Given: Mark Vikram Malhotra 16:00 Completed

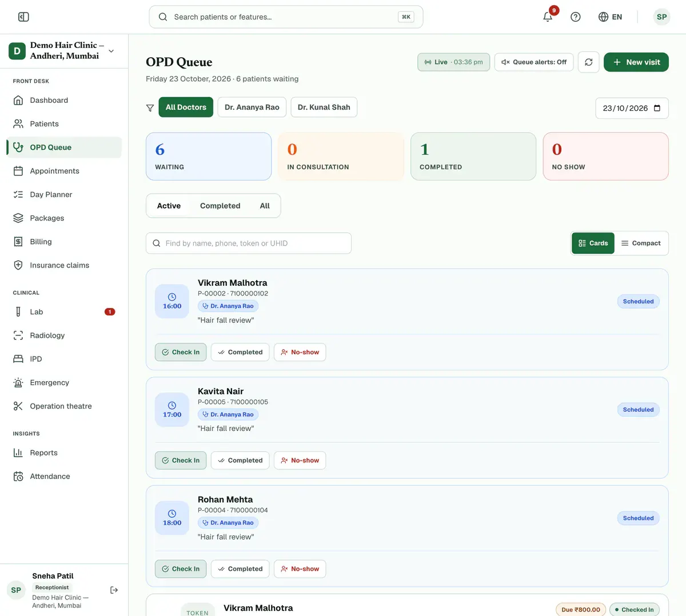Looking at the screenshot, I should tap(240, 352).
